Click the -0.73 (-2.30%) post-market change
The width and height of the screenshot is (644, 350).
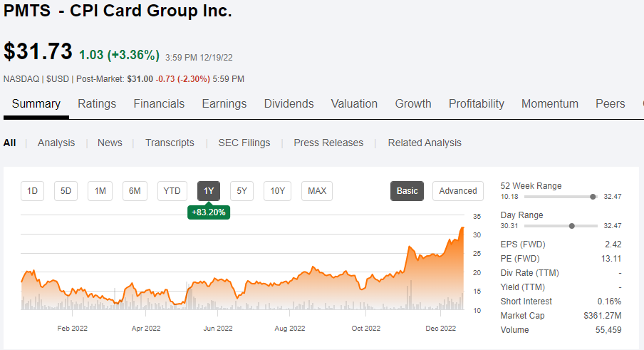click(183, 79)
